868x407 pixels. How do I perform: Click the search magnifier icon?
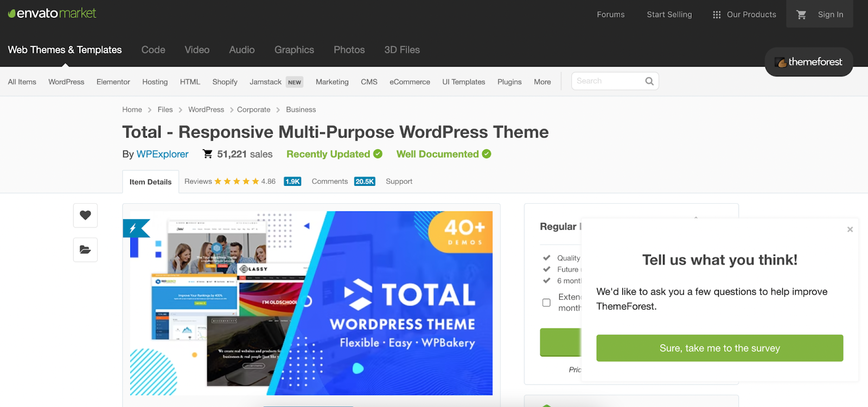[x=649, y=81]
